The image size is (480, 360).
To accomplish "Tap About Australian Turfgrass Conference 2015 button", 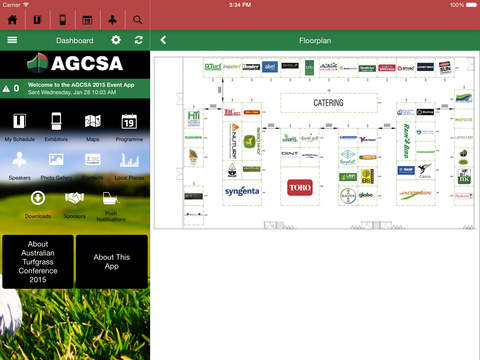I will click(x=38, y=262).
